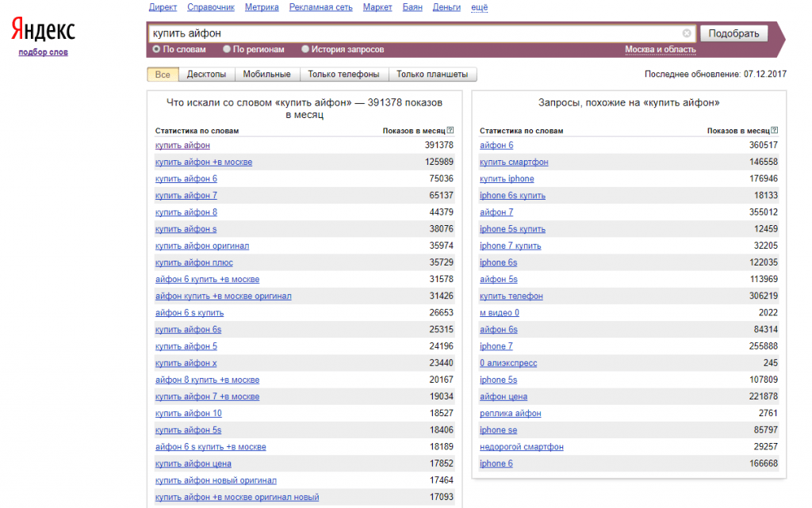
Task: Open the 'купить айфон оригинал' query link
Action: pos(202,246)
